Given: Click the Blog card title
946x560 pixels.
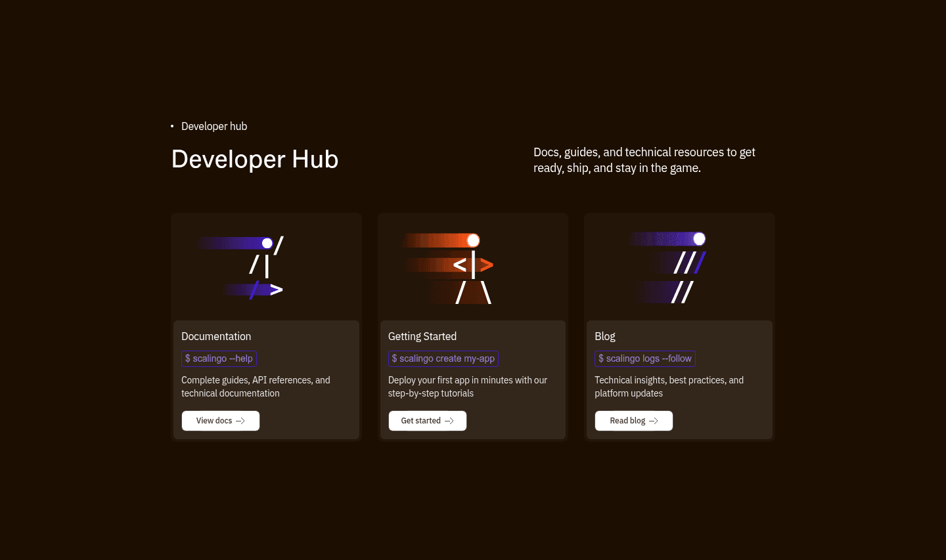Looking at the screenshot, I should click(x=605, y=336).
